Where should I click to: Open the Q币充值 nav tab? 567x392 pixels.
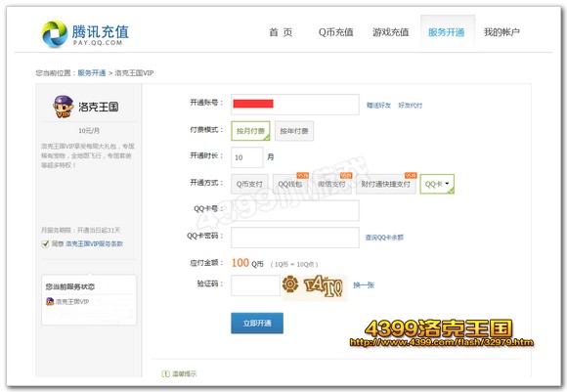point(336,32)
